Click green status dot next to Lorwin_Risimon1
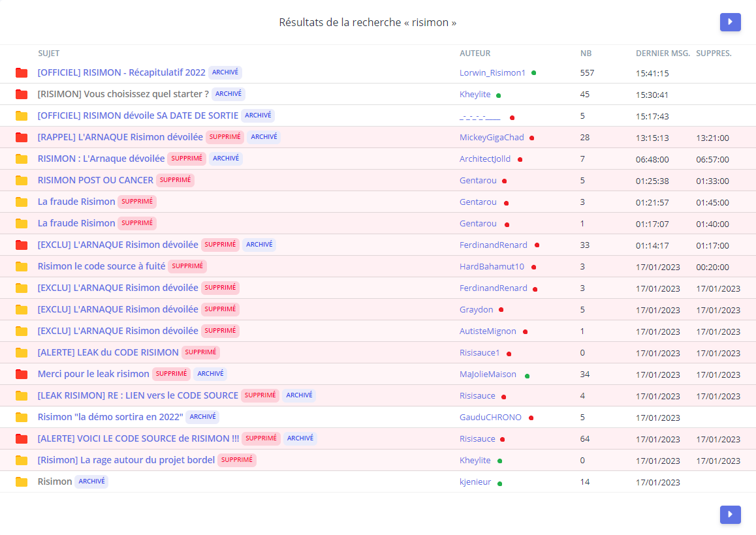This screenshot has width=756, height=535. [533, 73]
